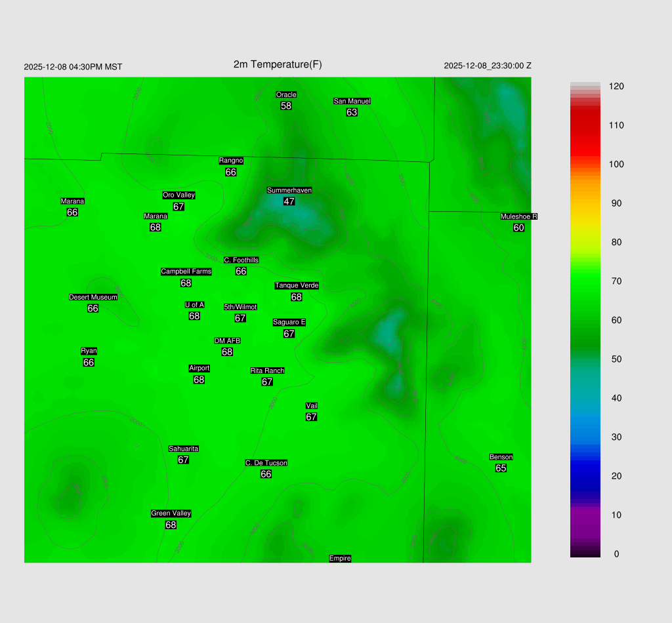Click the Summerhaven station label
Image resolution: width=672 pixels, height=623 pixels.
pyautogui.click(x=289, y=190)
